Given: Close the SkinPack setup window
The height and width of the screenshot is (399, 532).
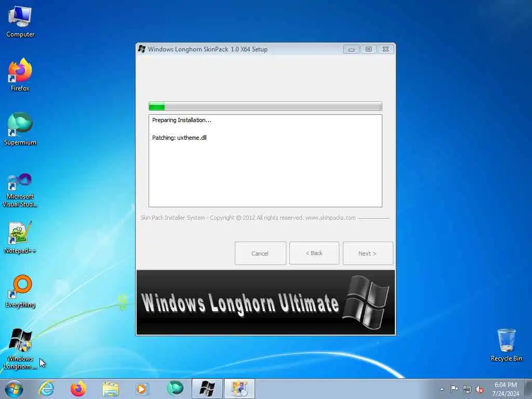Looking at the screenshot, I should [x=386, y=49].
